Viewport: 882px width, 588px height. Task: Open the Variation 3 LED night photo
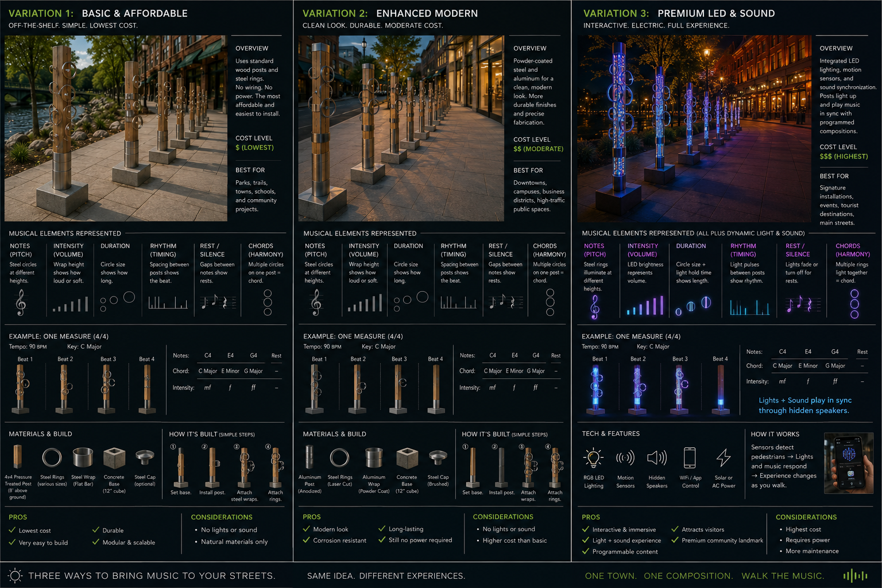point(694,128)
